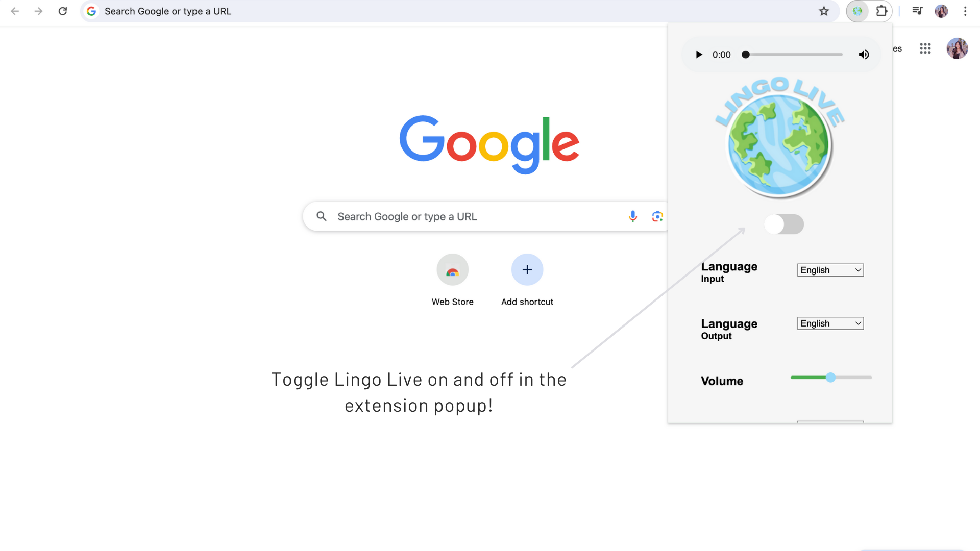Click the audio progress track in popup
The height and width of the screenshot is (551, 980).
tap(794, 55)
